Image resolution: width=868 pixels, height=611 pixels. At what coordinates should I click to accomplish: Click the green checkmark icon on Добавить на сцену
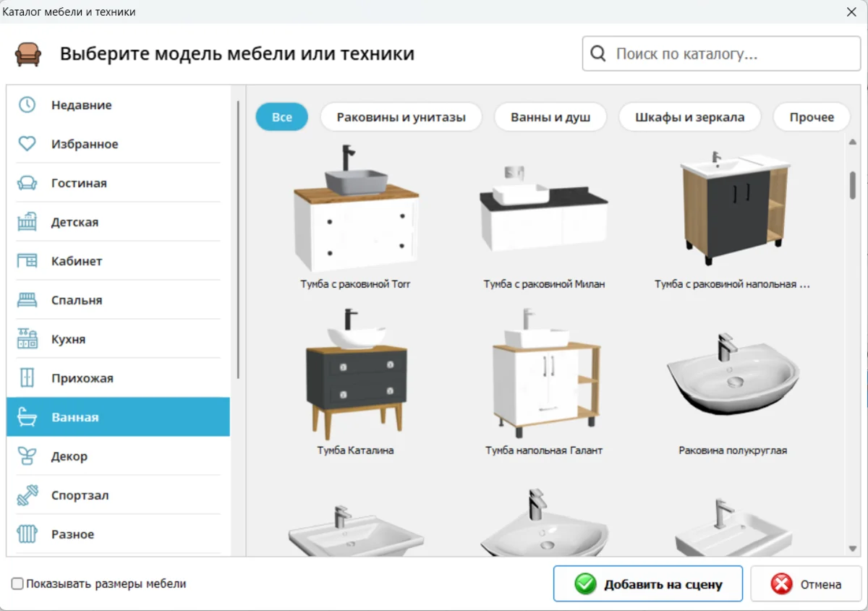pos(585,584)
